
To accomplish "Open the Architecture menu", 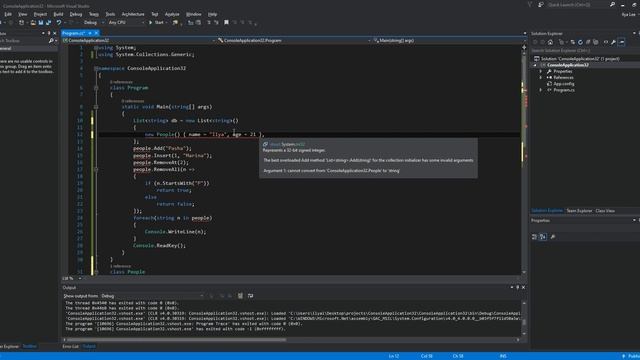I will pyautogui.click(x=133, y=14).
